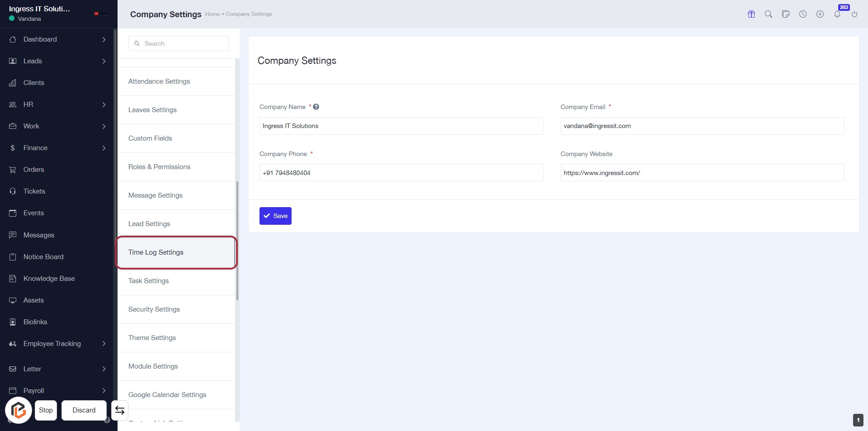Click the swap arrows icon beside Discard
Screen dimensions: 868x431
pos(120,410)
